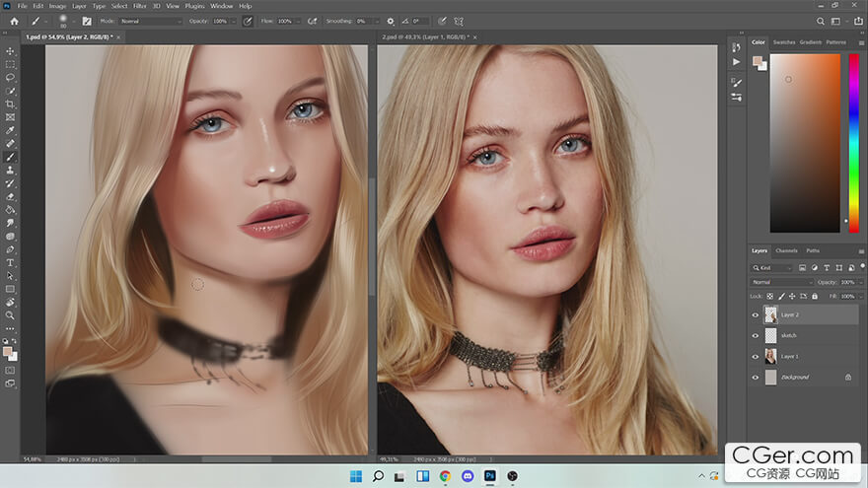This screenshot has height=488, width=868.
Task: Open the Color panel menu icon
Action: pos(861,42)
